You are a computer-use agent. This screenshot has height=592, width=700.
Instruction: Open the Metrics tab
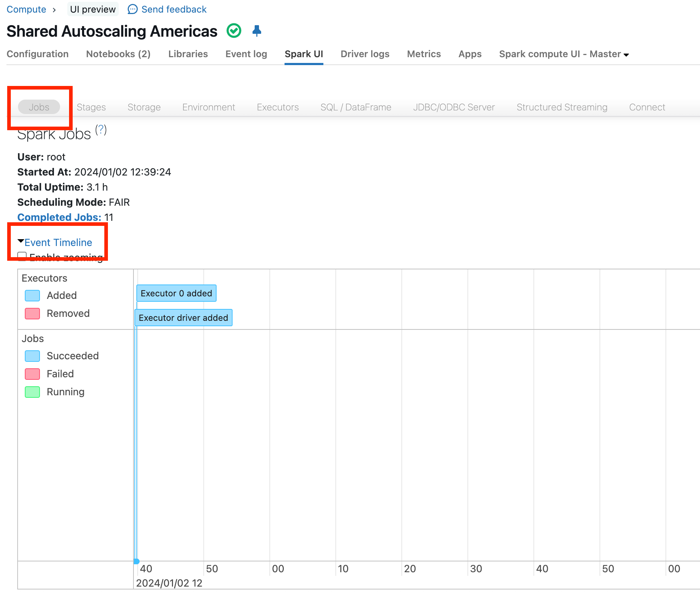(424, 54)
